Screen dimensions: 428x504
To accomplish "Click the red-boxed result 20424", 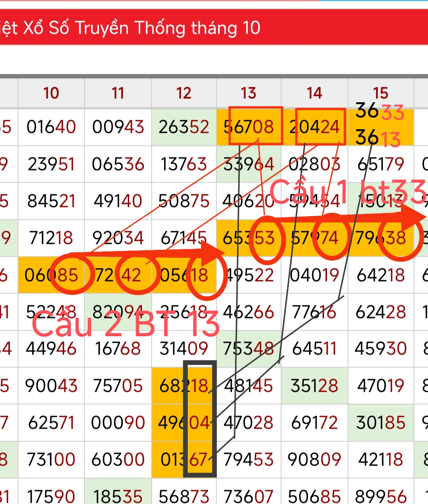I will click(315, 127).
